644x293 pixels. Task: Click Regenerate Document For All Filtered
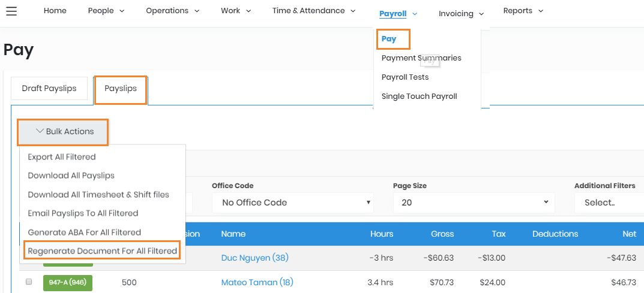[102, 251]
